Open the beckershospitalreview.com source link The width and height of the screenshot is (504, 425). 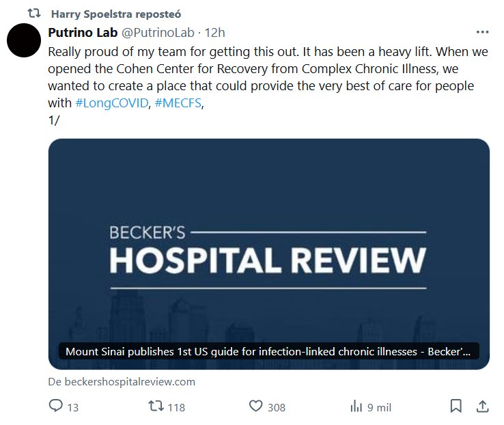click(122, 381)
